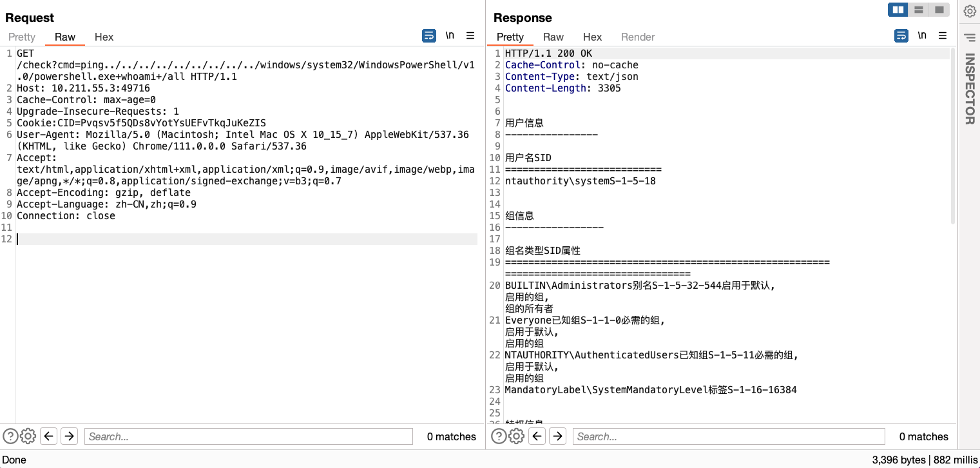This screenshot has height=468, width=980.
Task: Go to next match in Request search
Action: 69,436
